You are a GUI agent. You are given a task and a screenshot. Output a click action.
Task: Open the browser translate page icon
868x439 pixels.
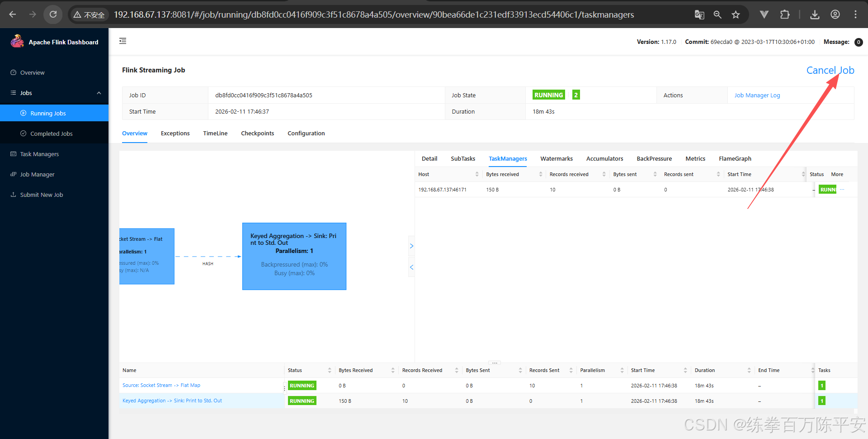(699, 14)
